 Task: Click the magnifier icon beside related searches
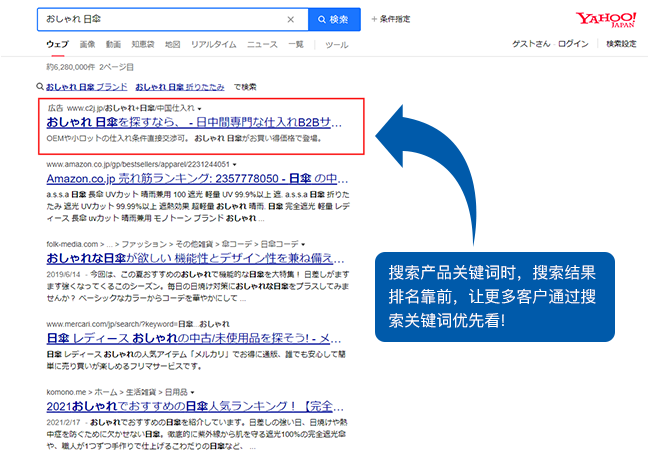40,87
